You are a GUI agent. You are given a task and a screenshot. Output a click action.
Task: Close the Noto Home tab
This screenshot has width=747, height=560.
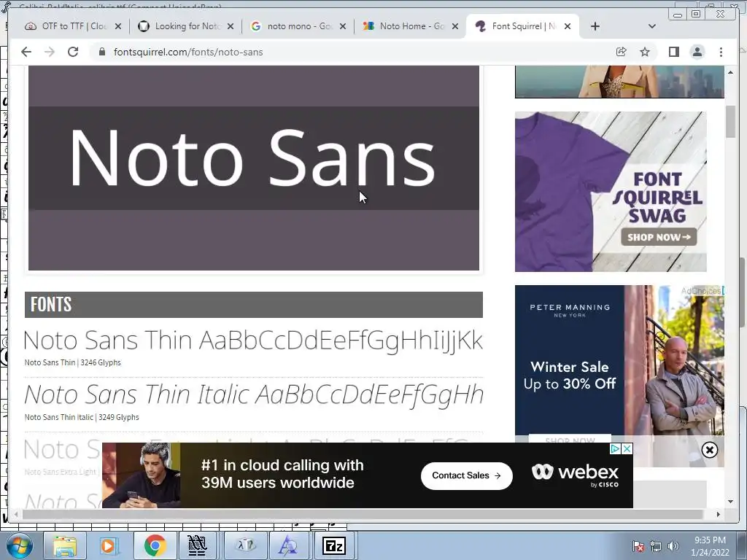pos(455,26)
